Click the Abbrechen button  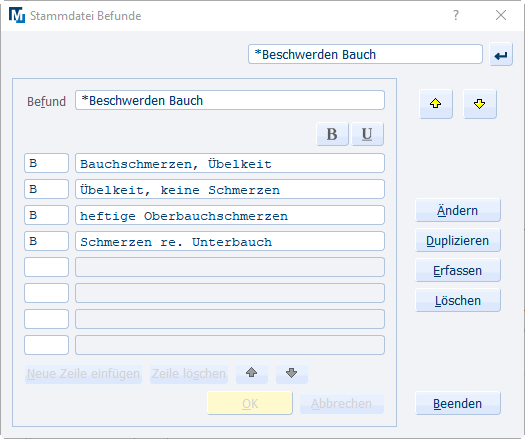coord(342,404)
